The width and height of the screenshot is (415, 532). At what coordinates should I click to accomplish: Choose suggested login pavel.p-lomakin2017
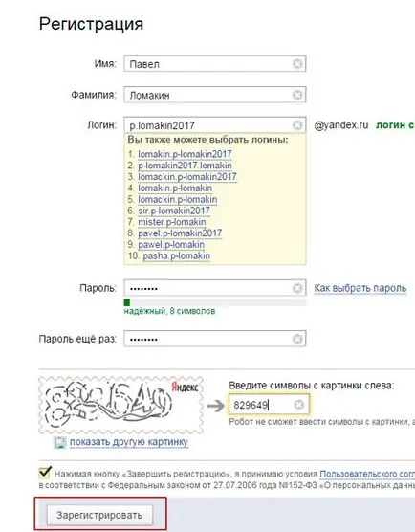click(180, 233)
